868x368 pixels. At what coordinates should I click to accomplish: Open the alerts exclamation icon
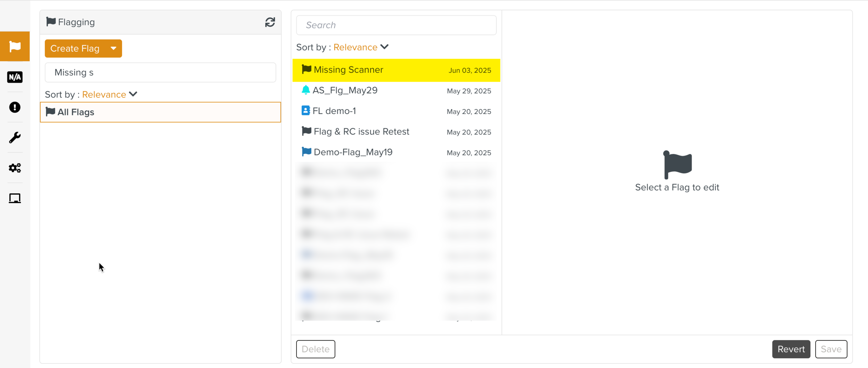pyautogui.click(x=15, y=107)
